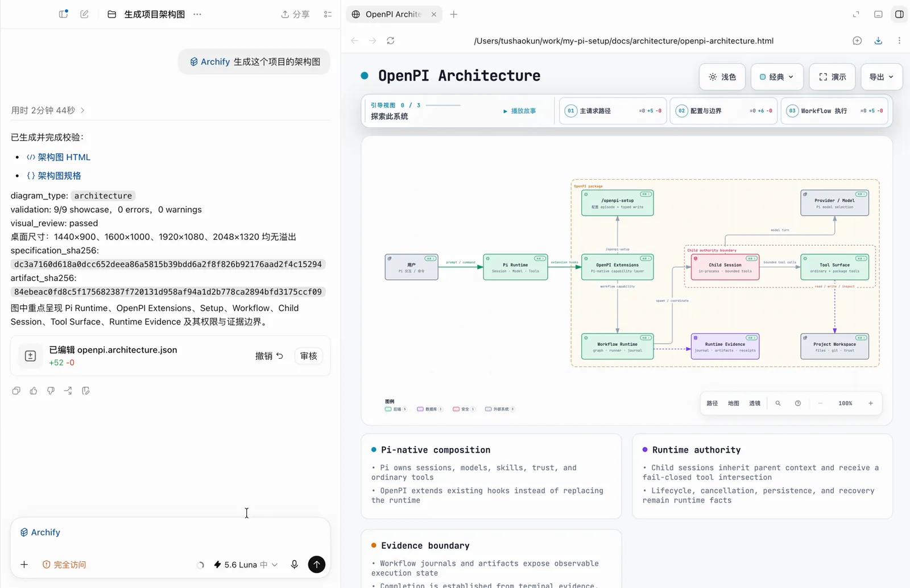Viewport: 910px width, 588px height.
Task: Give the response a thumbs up
Action: [34, 391]
